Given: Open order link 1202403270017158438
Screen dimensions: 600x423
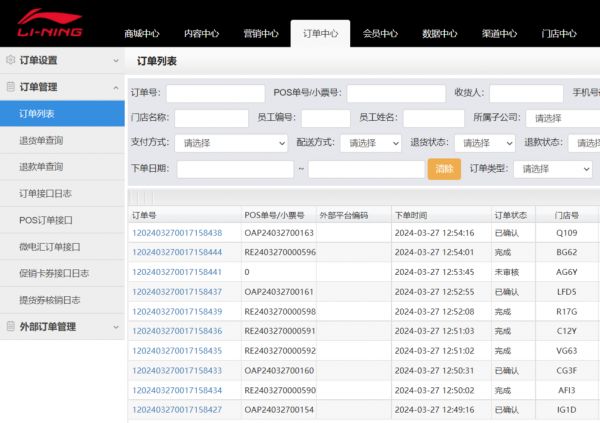Looking at the screenshot, I should [177, 233].
